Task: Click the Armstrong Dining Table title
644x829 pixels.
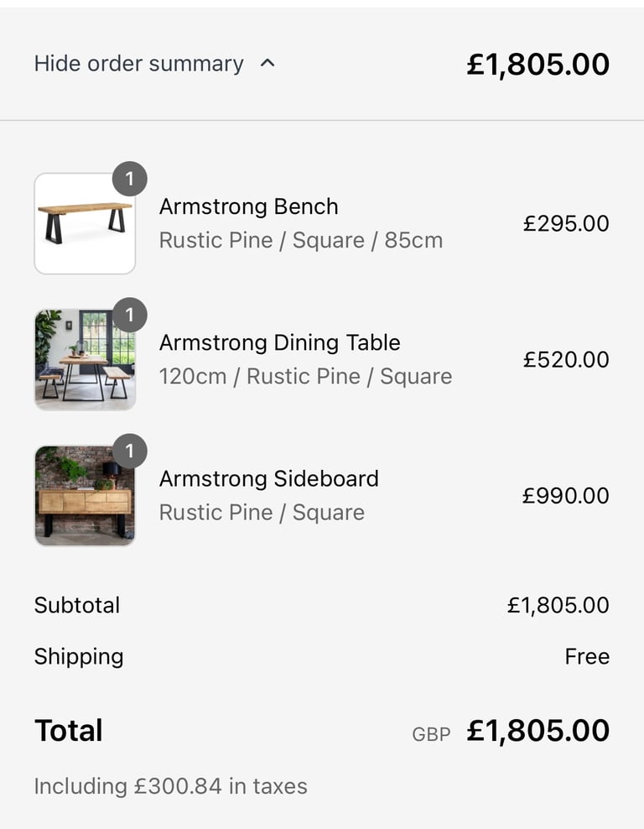Action: (x=279, y=342)
